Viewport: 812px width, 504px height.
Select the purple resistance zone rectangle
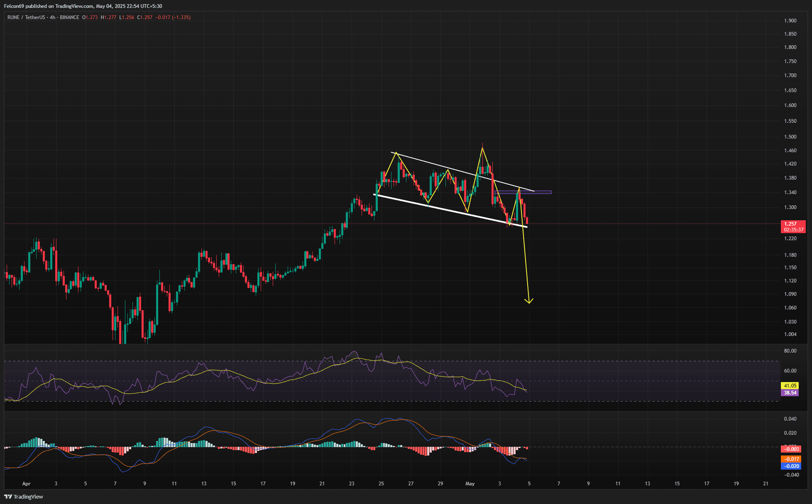tap(540, 192)
